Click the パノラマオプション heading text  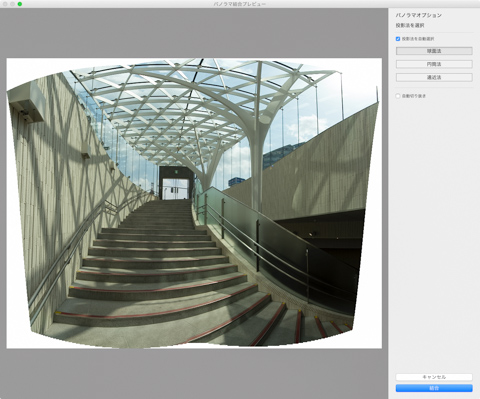pyautogui.click(x=419, y=15)
